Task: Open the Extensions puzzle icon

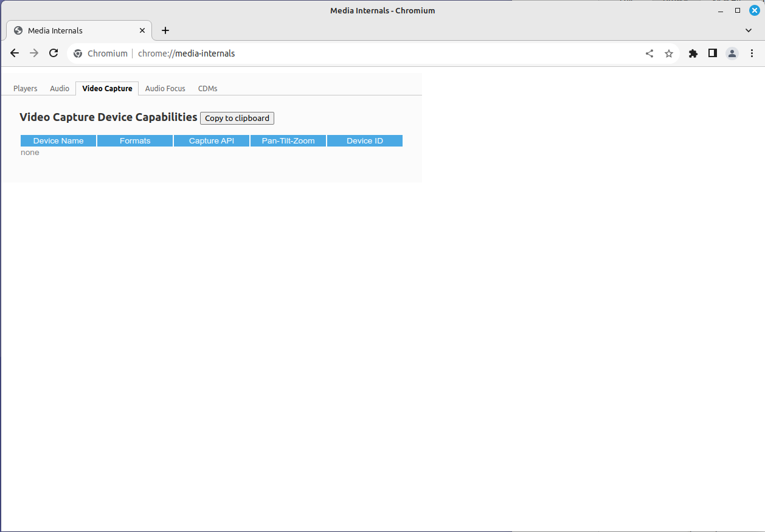Action: (693, 54)
